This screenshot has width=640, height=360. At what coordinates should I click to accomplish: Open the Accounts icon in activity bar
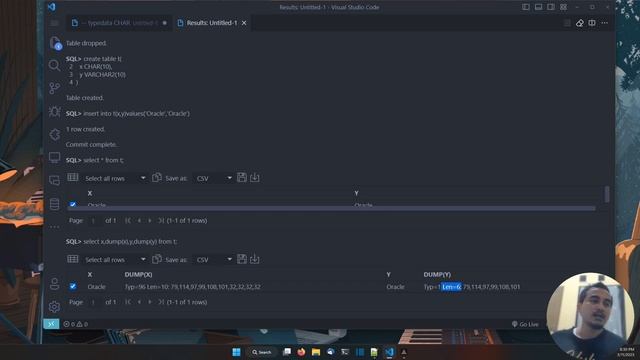pos(54,284)
